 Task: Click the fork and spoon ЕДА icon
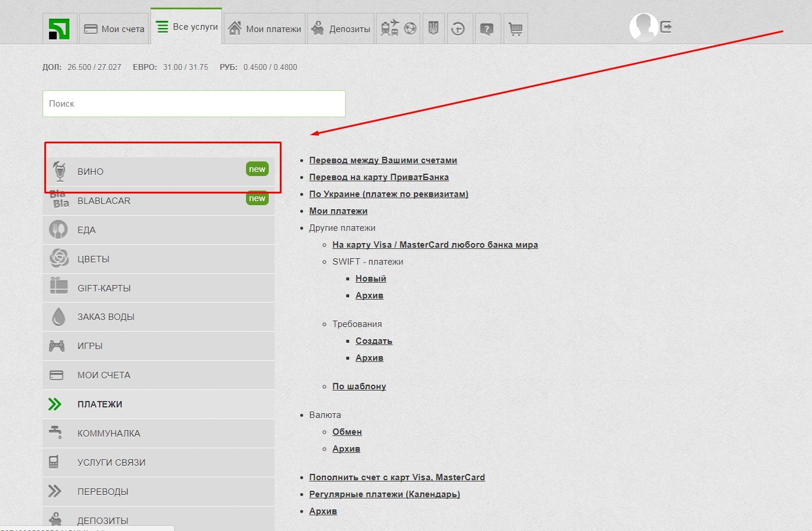coord(58,230)
